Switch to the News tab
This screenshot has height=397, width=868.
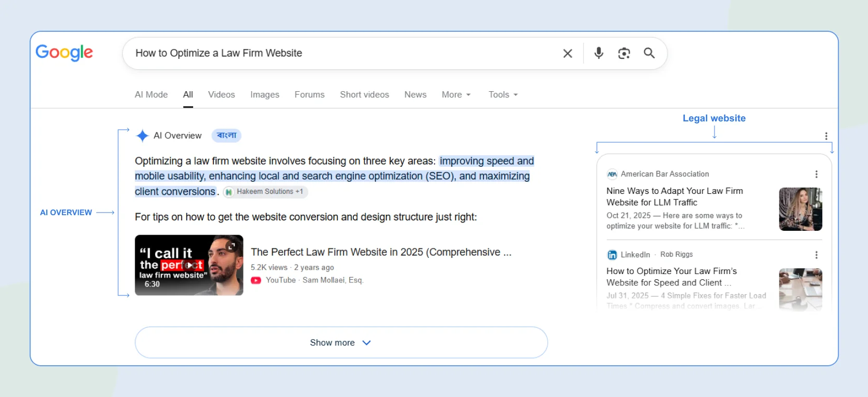pos(415,94)
